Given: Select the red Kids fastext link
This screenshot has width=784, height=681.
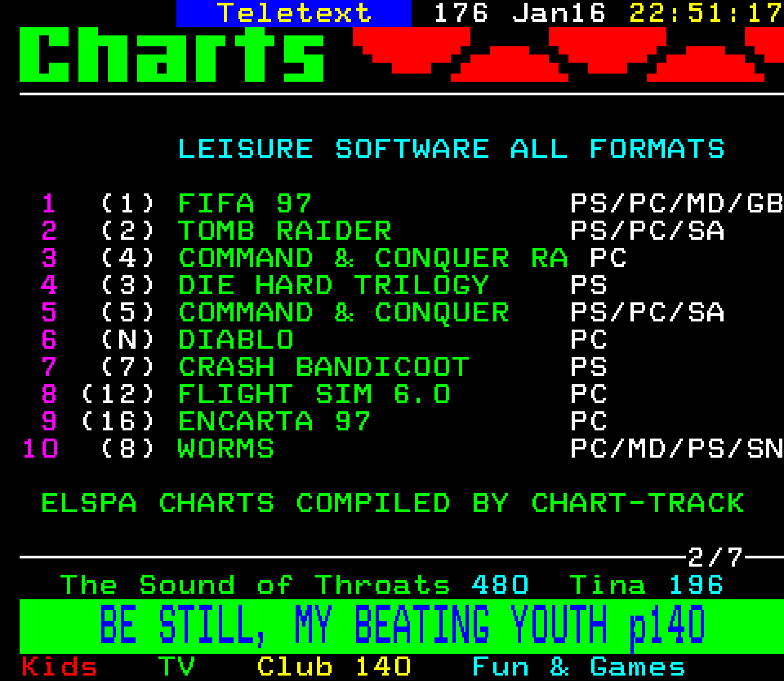Looking at the screenshot, I should [59, 667].
